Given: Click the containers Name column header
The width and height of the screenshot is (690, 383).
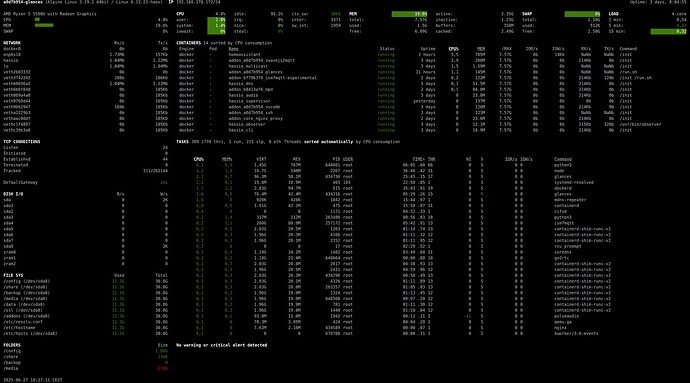Looking at the screenshot, I should click(x=233, y=49).
